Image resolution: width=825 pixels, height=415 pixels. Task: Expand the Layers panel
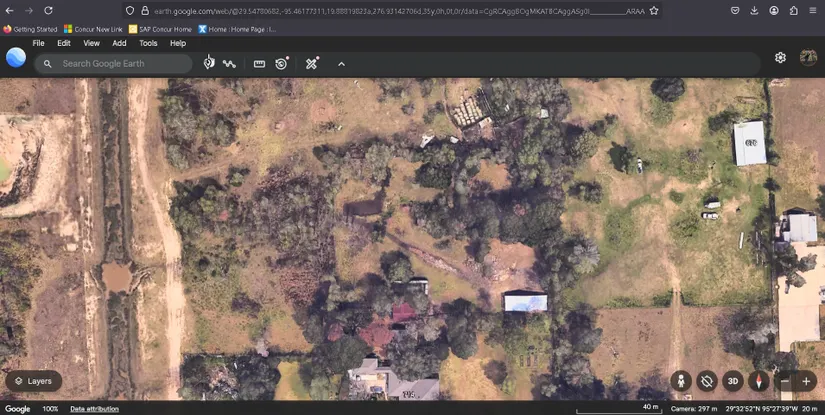pyautogui.click(x=33, y=381)
